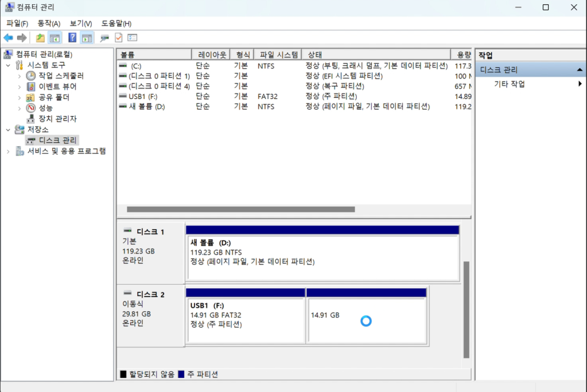Collapse the 시스템 도구 tree node

click(x=9, y=66)
